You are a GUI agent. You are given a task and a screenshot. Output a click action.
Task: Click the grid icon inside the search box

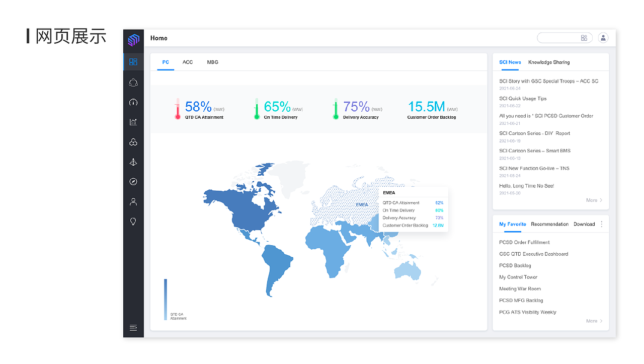584,38
